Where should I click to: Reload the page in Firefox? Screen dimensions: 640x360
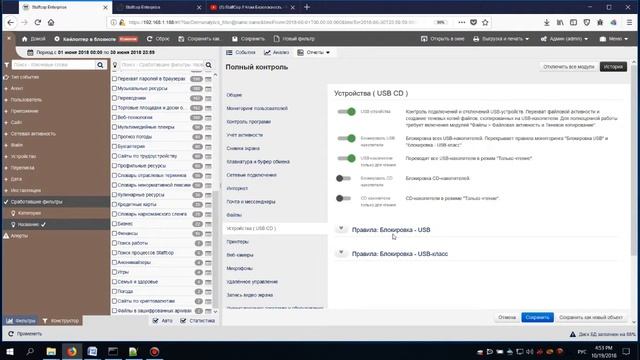click(x=38, y=22)
